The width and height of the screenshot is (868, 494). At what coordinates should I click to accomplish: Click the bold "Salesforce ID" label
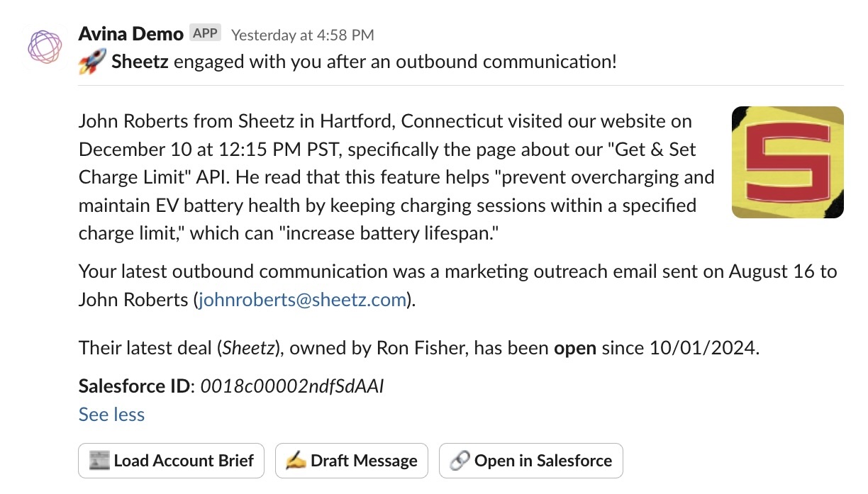134,386
